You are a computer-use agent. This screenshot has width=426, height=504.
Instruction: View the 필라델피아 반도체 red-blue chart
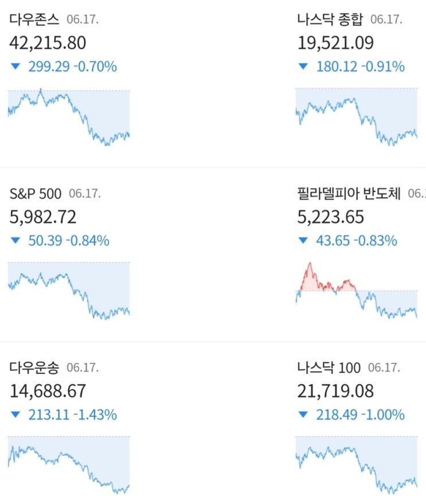pos(357,291)
